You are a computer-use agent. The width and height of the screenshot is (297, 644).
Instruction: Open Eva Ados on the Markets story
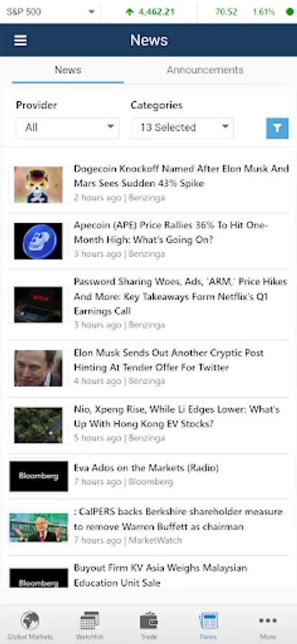coord(146,468)
